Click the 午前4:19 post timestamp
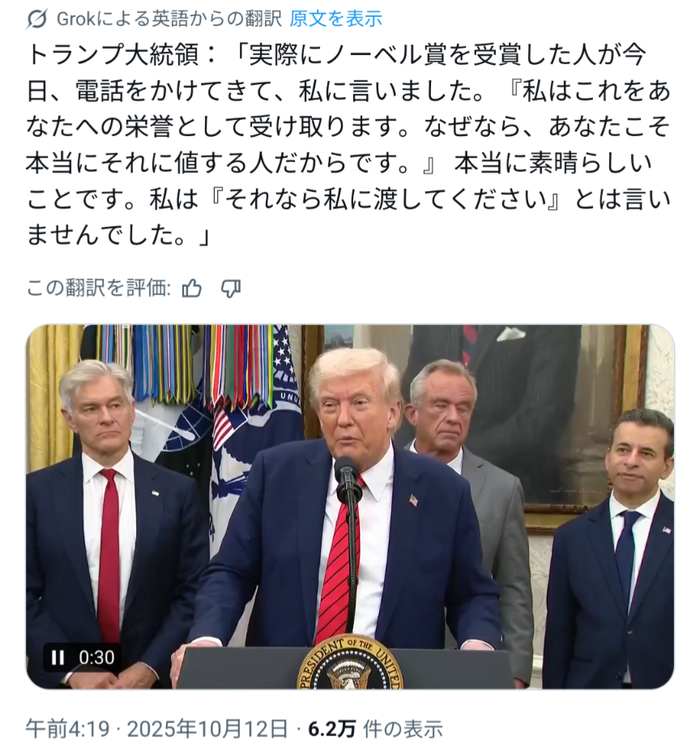 click(68, 729)
